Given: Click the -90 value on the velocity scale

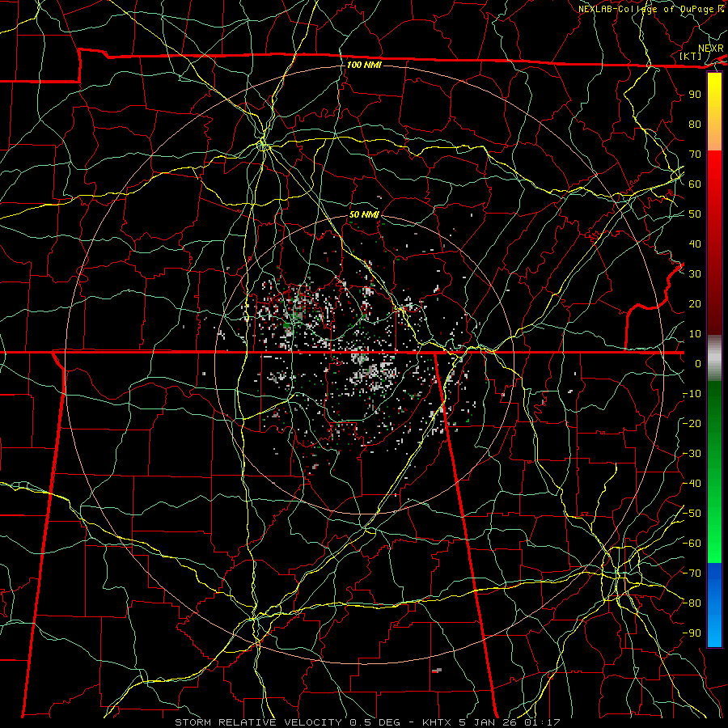Looking at the screenshot, I should coord(692,633).
